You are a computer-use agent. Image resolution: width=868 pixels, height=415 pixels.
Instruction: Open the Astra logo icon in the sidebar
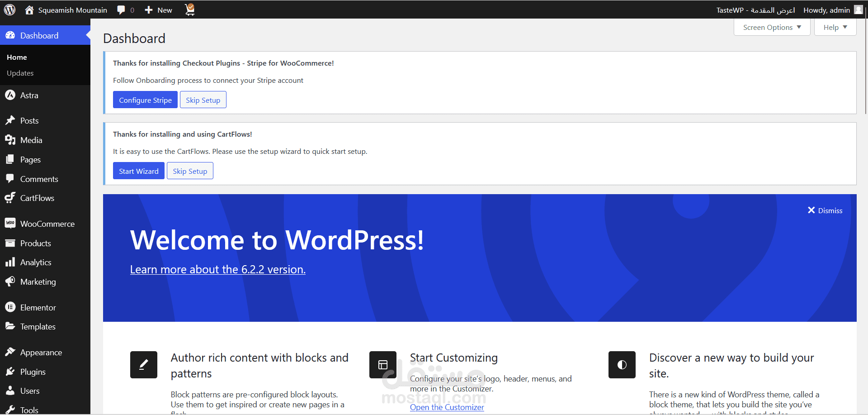(x=10, y=95)
